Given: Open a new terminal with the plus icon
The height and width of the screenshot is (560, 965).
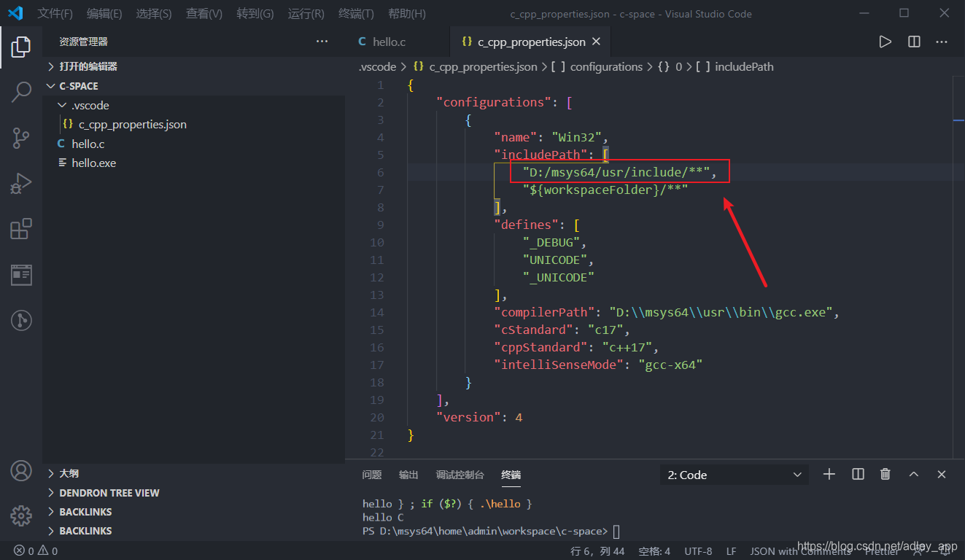Looking at the screenshot, I should (829, 474).
